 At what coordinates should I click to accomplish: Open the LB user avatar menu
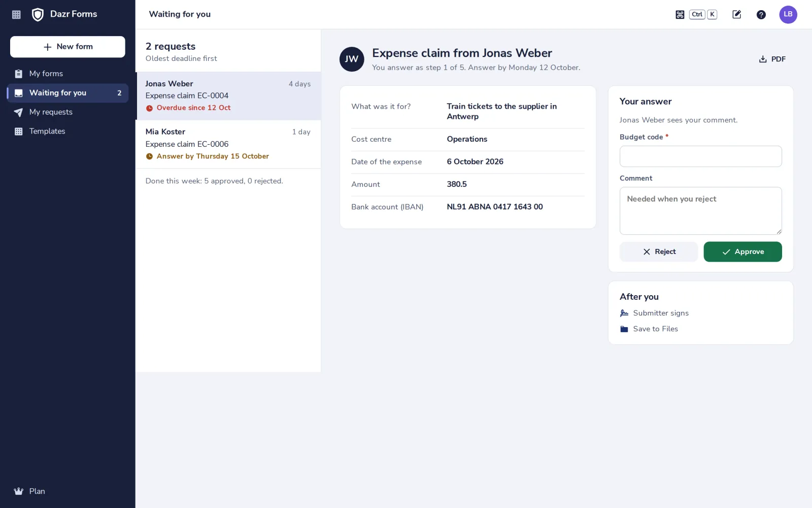(788, 15)
